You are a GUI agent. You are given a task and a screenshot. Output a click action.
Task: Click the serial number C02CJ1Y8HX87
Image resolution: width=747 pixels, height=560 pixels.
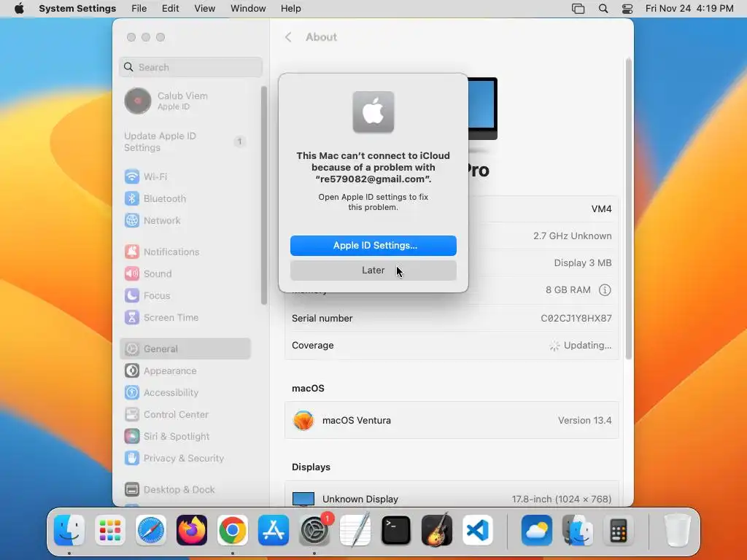point(576,318)
